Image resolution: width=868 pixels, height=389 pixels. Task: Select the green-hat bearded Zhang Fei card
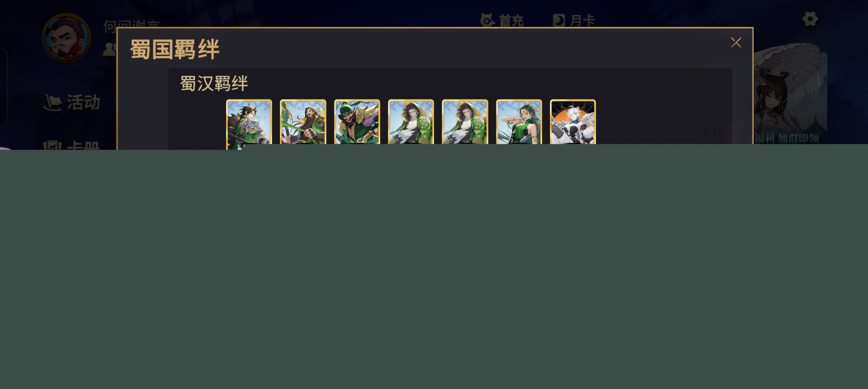coord(357,122)
